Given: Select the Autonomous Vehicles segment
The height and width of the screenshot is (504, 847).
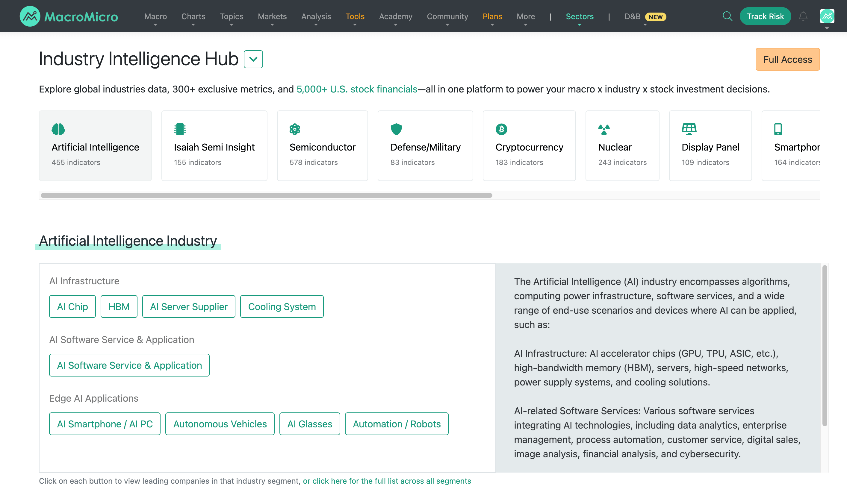Looking at the screenshot, I should pos(220,424).
